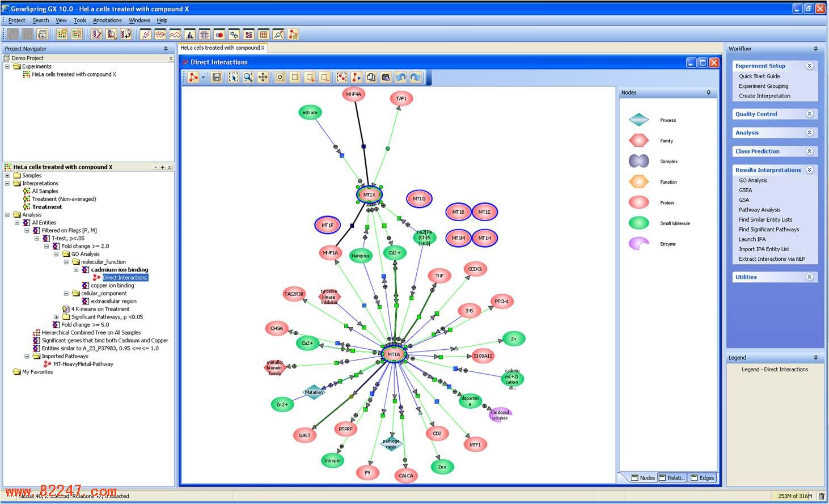Collapse the Experiment Setup workflow section

pyautogui.click(x=809, y=66)
